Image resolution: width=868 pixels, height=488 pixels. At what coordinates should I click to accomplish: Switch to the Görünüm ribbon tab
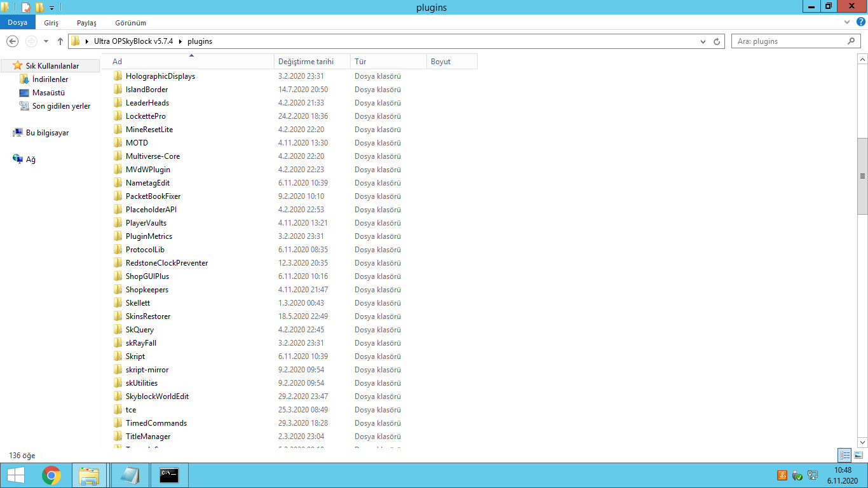click(x=131, y=23)
